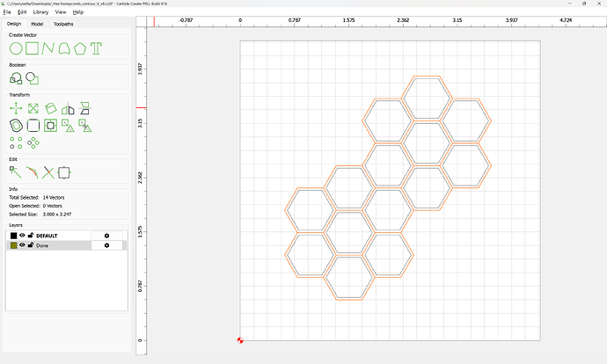Select the Text creation tool
Viewport: 607px width, 364px height.
[96, 48]
